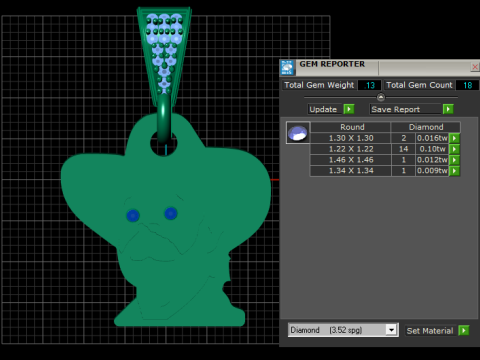Select the jump ring connecting the bail
The height and width of the screenshot is (360, 480).
pos(164,118)
